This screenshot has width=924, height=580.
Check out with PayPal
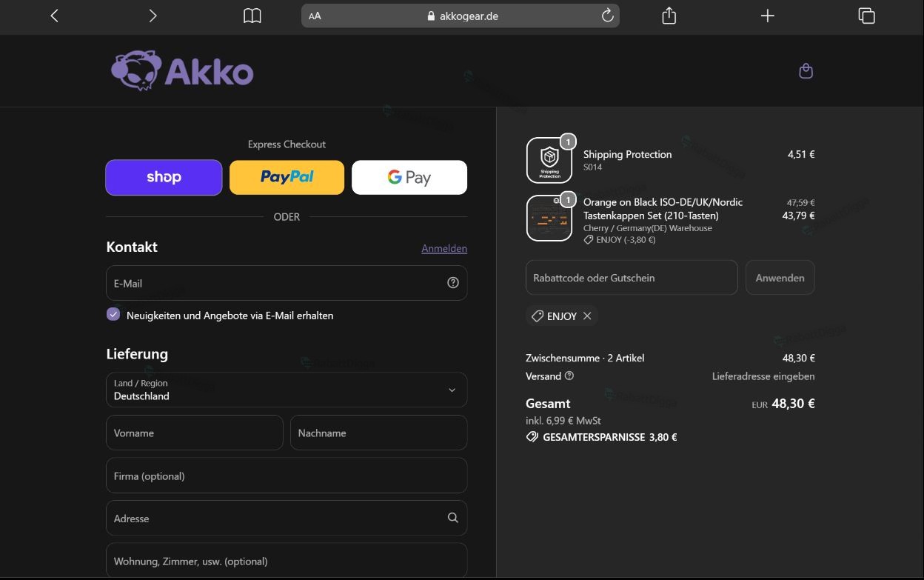pyautogui.click(x=287, y=178)
